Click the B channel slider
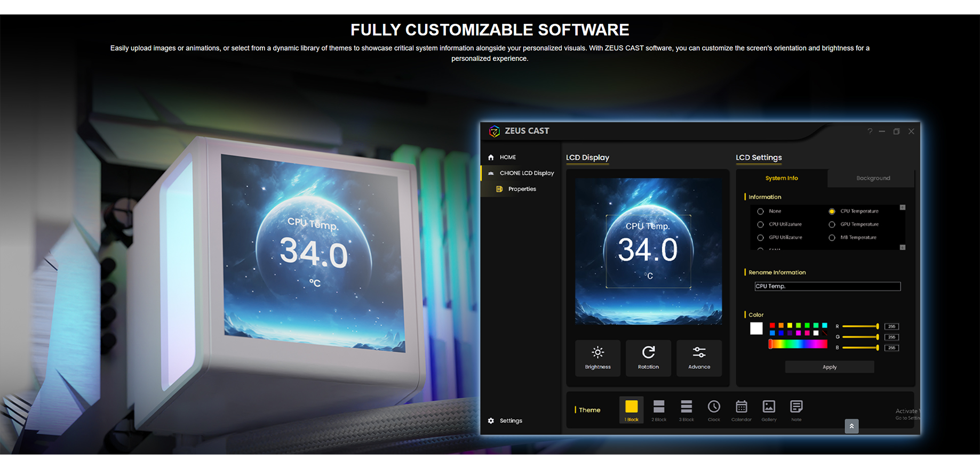Viewport: 980px width, 469px height. coord(861,347)
